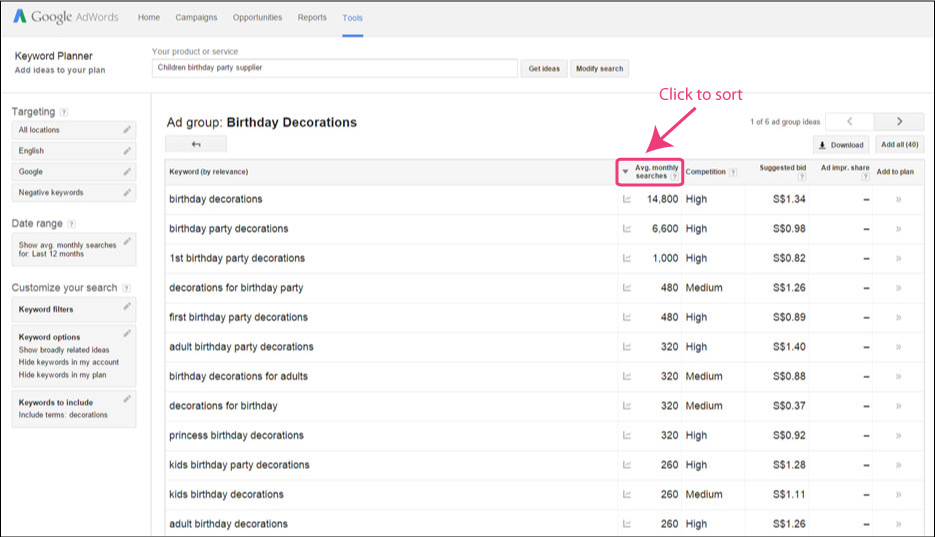Show trend chart for princess birthday decorations
This screenshot has height=537, width=935.
click(627, 436)
